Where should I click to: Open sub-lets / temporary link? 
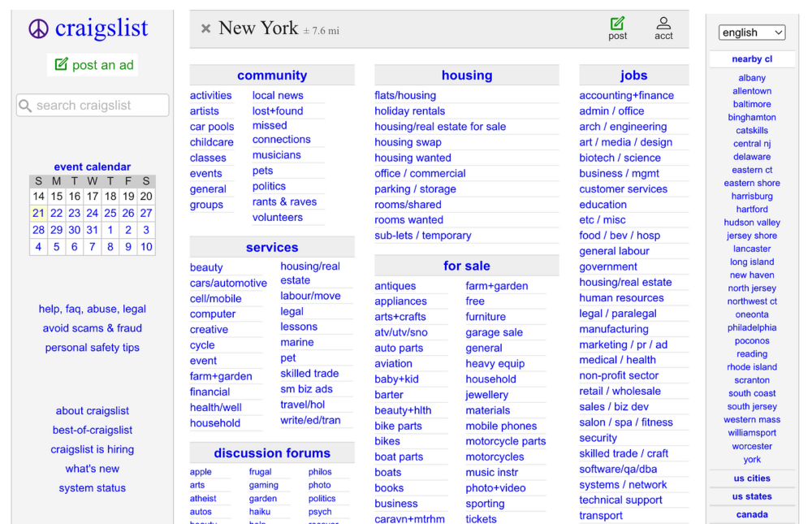422,236
